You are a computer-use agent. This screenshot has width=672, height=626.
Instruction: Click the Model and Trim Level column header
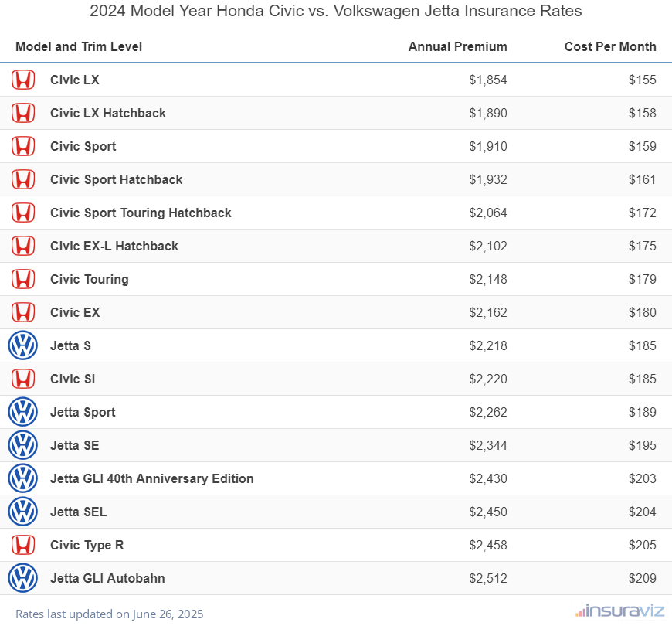coord(79,46)
